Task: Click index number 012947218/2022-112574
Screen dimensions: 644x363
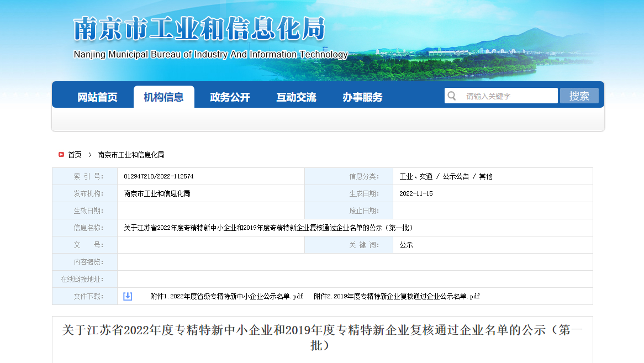Action: tap(159, 176)
